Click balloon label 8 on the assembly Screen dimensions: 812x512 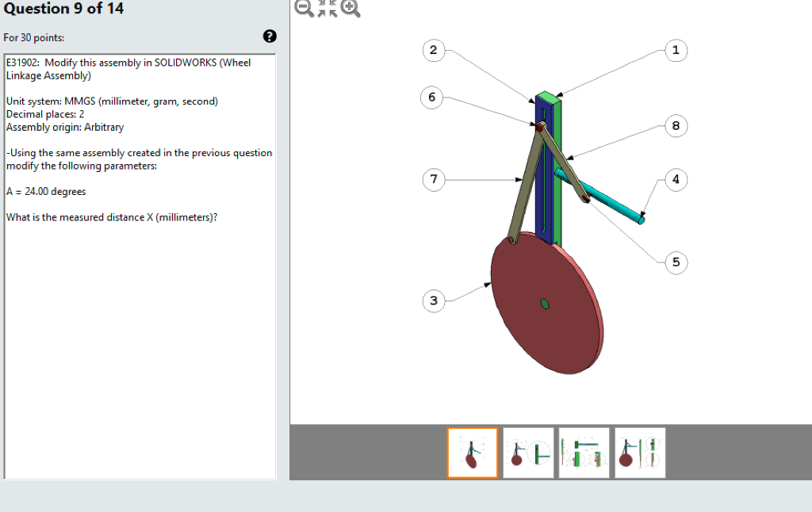point(675,125)
